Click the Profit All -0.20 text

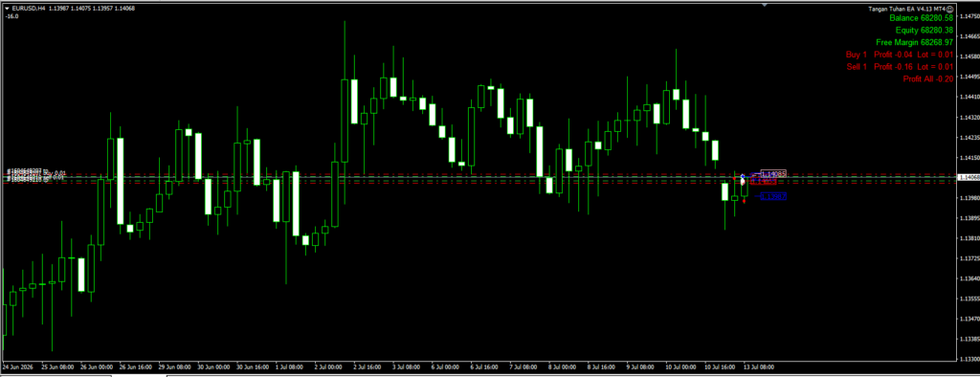coord(928,78)
